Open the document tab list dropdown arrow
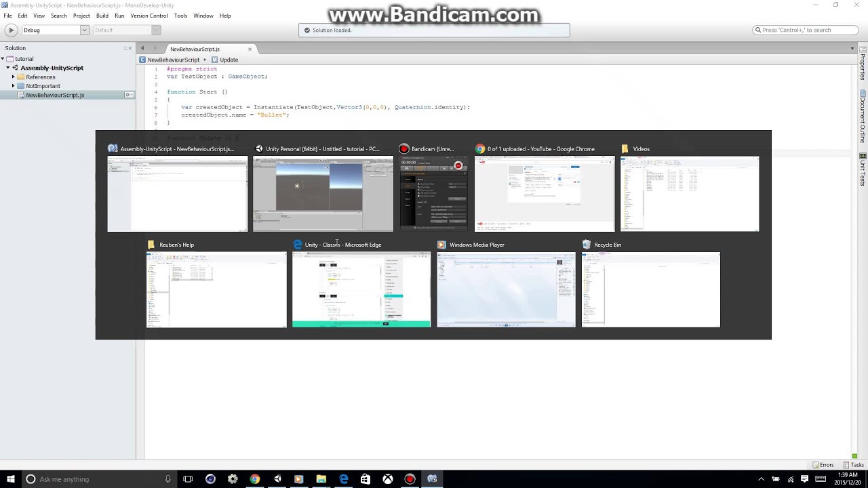868x488 pixels. point(852,48)
